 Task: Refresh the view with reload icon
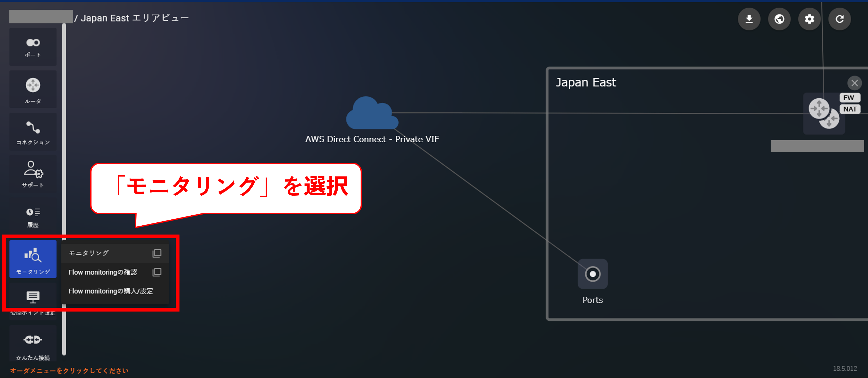point(839,19)
